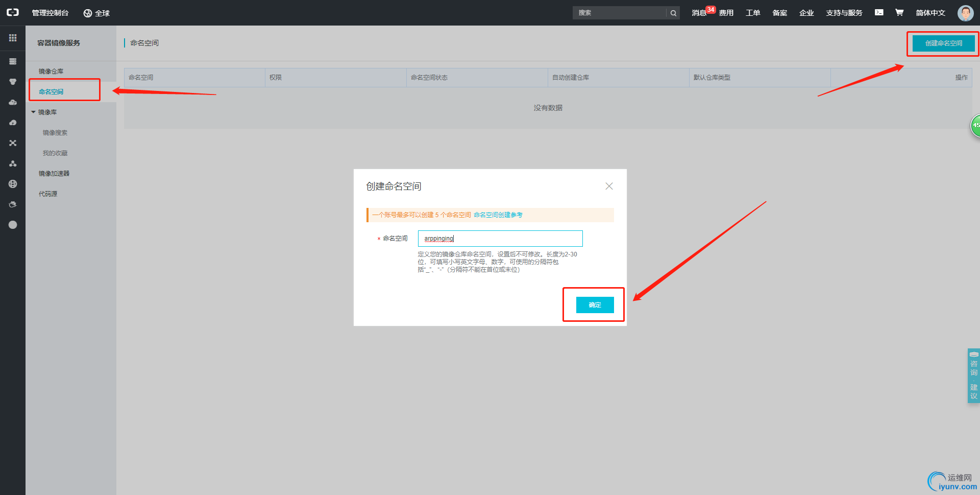980x495 pixels.
Task: Click the solid circle sidebar icon
Action: (x=13, y=225)
